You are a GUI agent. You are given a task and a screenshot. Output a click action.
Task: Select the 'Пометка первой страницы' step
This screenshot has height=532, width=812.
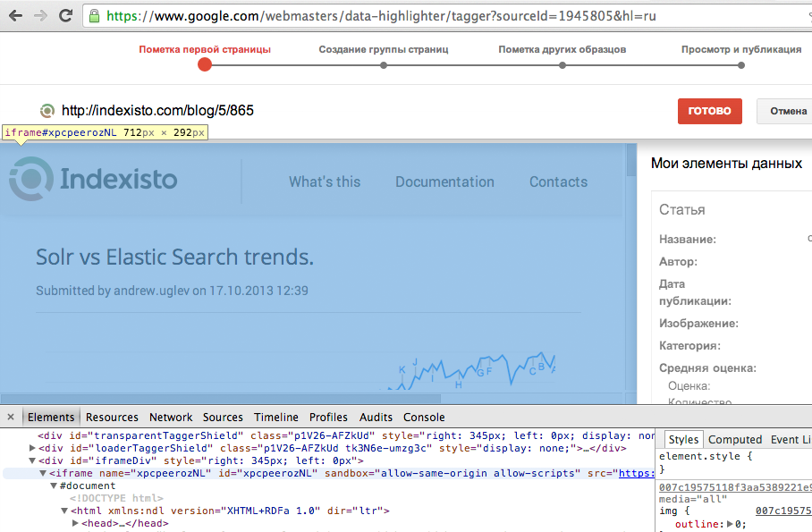coord(205,50)
